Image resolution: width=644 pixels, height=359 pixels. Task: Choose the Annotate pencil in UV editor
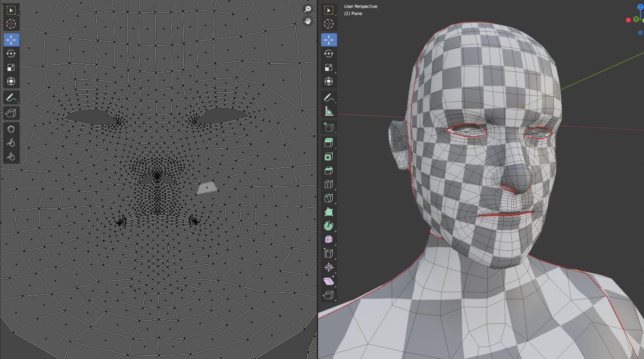(11, 97)
